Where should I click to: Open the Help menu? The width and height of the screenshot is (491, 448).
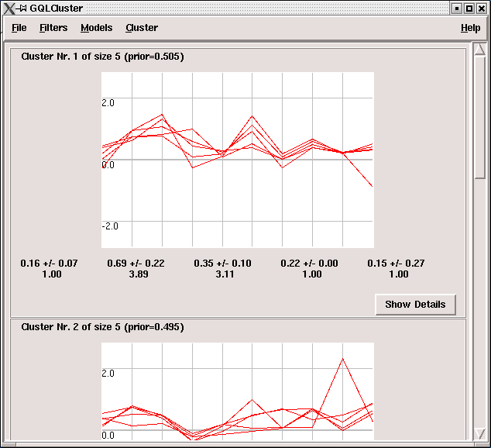click(x=470, y=28)
